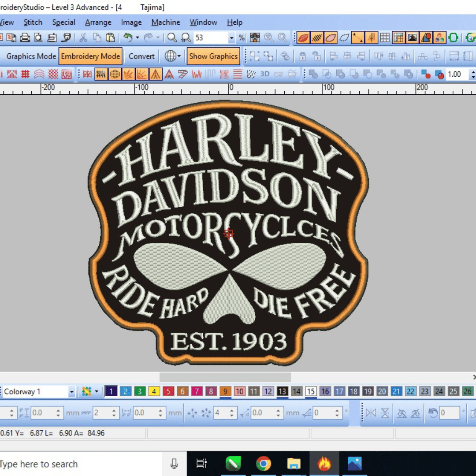Select color swatch 5 red
Image resolution: width=476 pixels, height=476 pixels.
(x=168, y=392)
